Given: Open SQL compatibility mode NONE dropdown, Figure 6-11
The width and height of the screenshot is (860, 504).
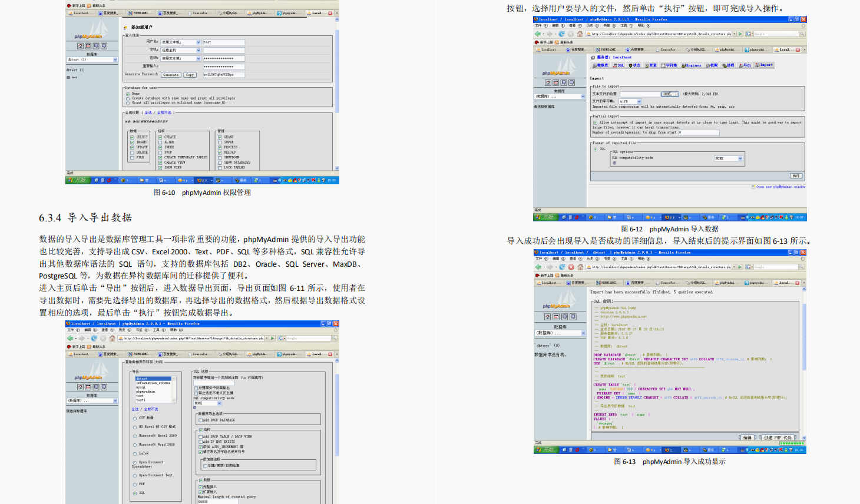Looking at the screenshot, I should [x=207, y=403].
